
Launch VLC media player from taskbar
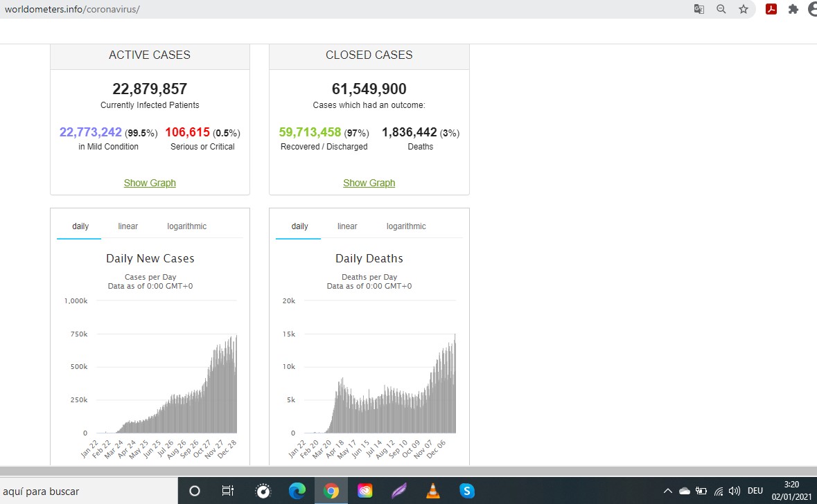point(433,491)
